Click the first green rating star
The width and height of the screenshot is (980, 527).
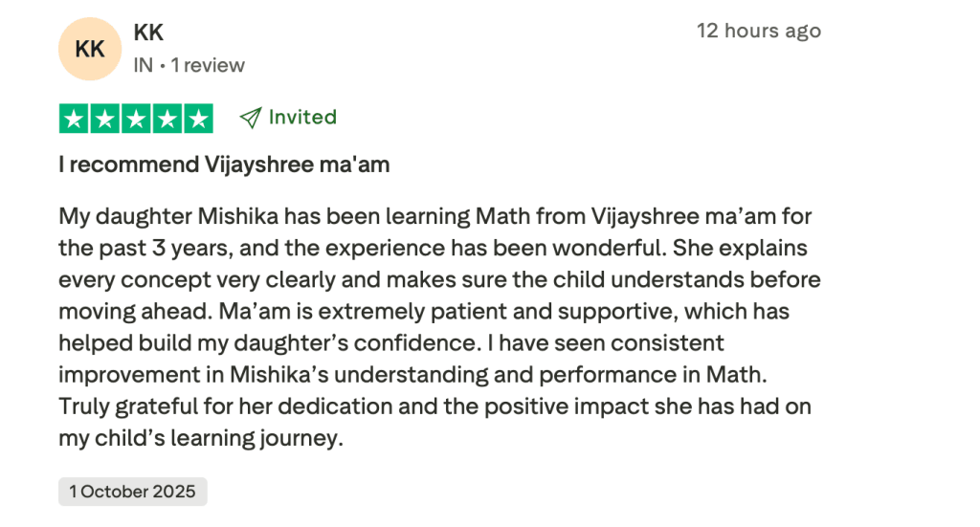pyautogui.click(x=75, y=119)
